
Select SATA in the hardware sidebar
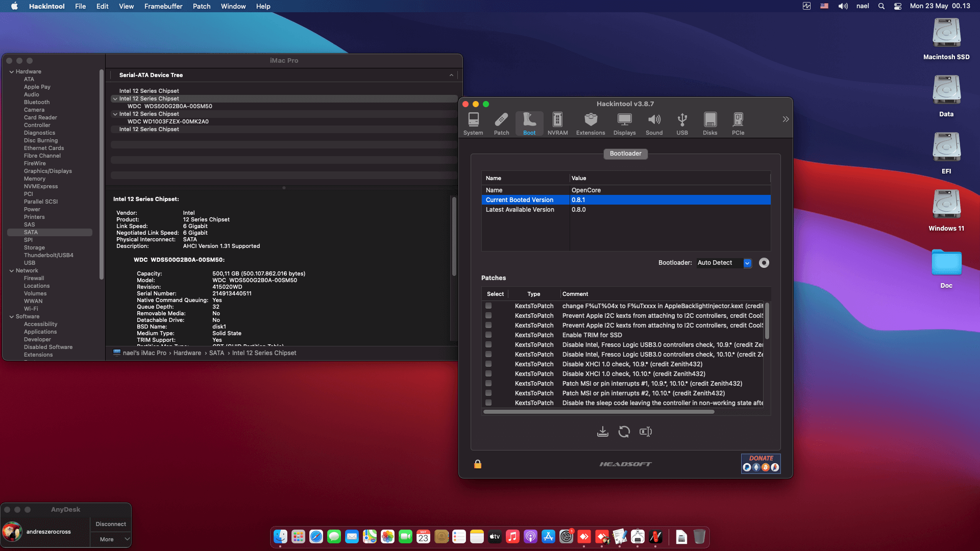pyautogui.click(x=31, y=232)
